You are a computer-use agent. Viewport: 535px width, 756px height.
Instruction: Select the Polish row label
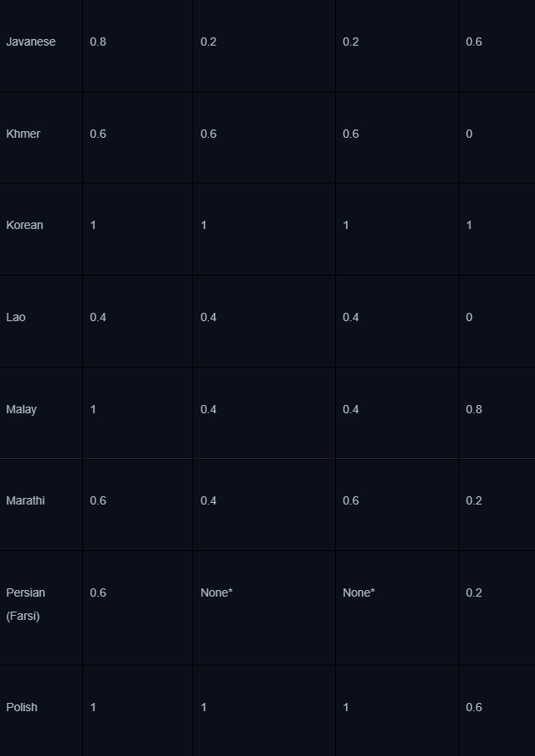pyautogui.click(x=22, y=707)
